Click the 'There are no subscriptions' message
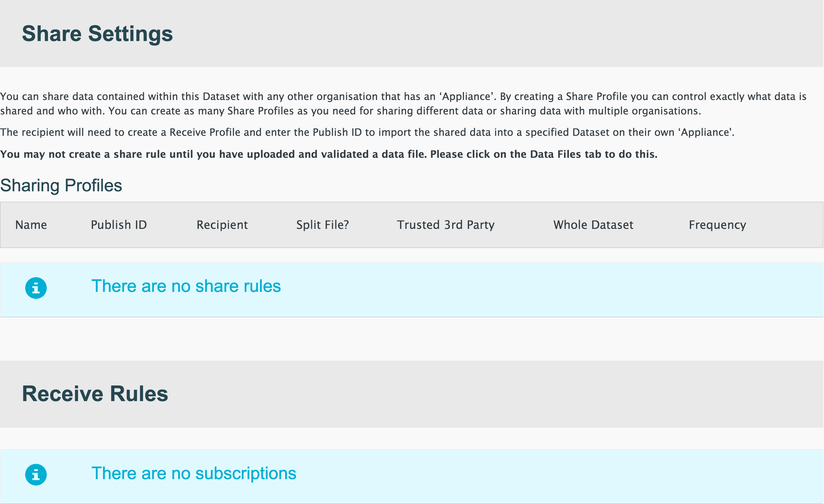Screen dimensions: 824x504 pos(194,474)
